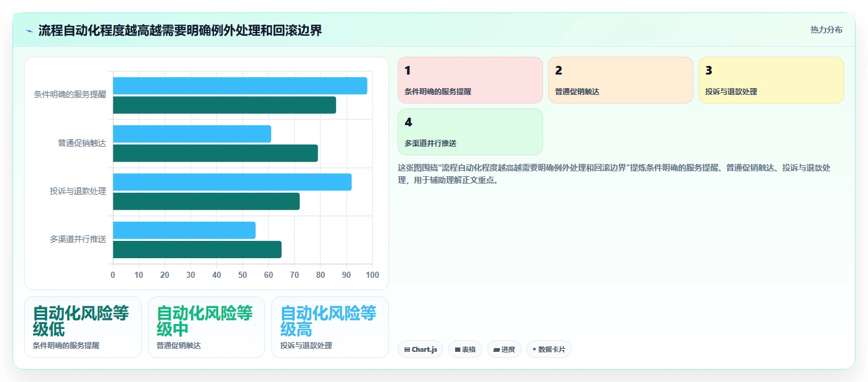Image resolution: width=868 pixels, height=382 pixels.
Task: Click the x-axis tick value 50
Action: pyautogui.click(x=242, y=275)
